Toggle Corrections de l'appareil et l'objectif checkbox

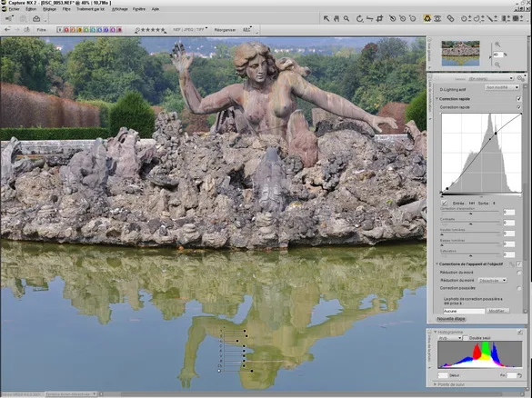coord(518,264)
